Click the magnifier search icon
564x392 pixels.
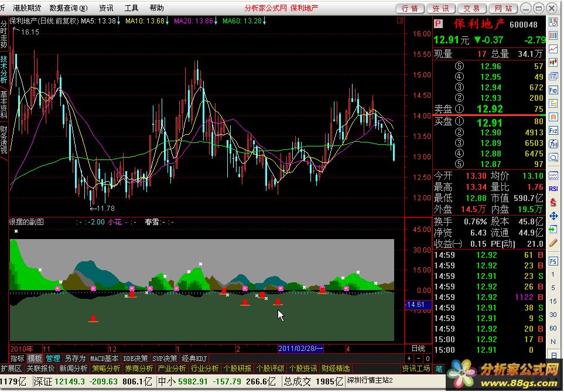pos(553,157)
